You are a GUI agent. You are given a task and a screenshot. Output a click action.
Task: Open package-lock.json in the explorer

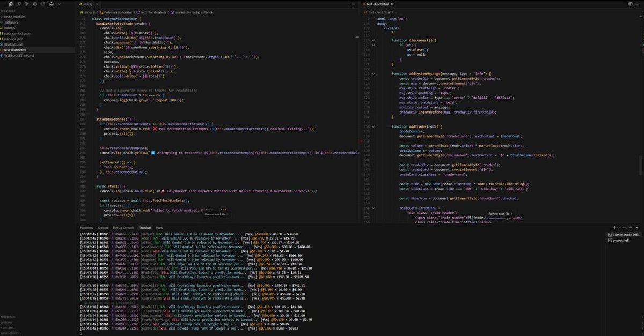pyautogui.click(x=17, y=33)
